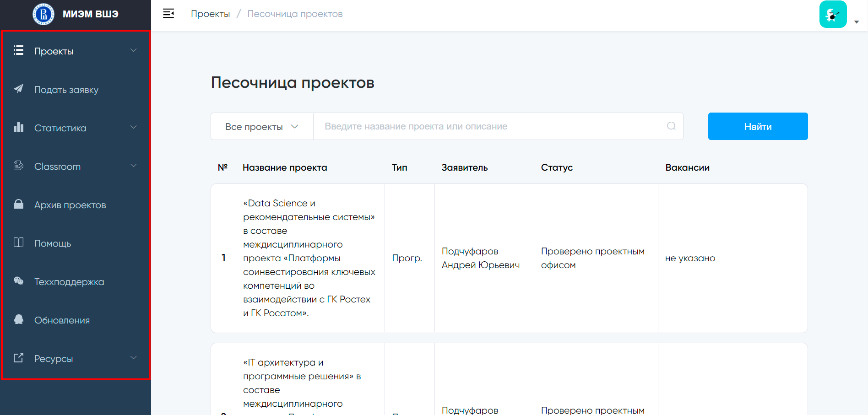Click the book icon for Помощь

coord(18,243)
